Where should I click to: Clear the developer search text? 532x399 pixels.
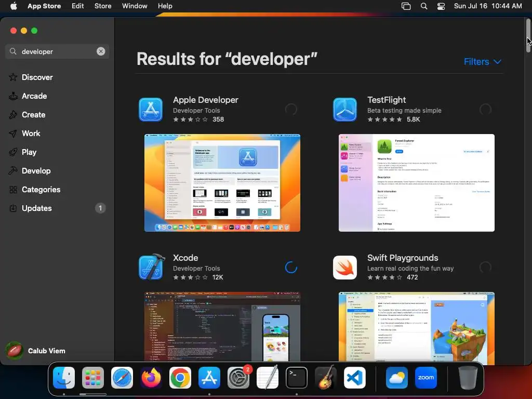[x=101, y=51]
